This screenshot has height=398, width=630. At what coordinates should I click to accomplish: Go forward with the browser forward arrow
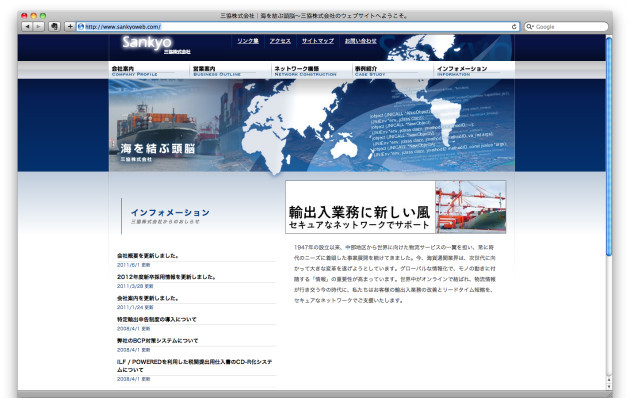click(39, 27)
